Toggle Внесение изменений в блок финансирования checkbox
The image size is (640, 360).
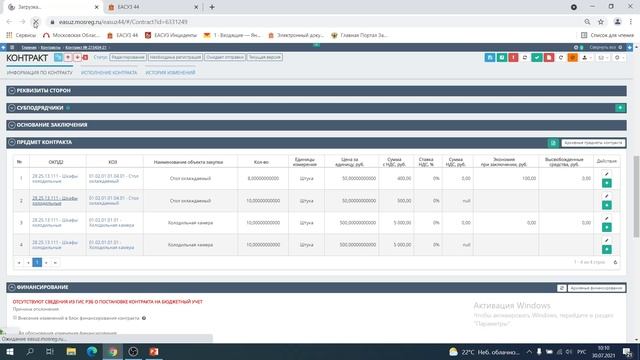pyautogui.click(x=15, y=318)
